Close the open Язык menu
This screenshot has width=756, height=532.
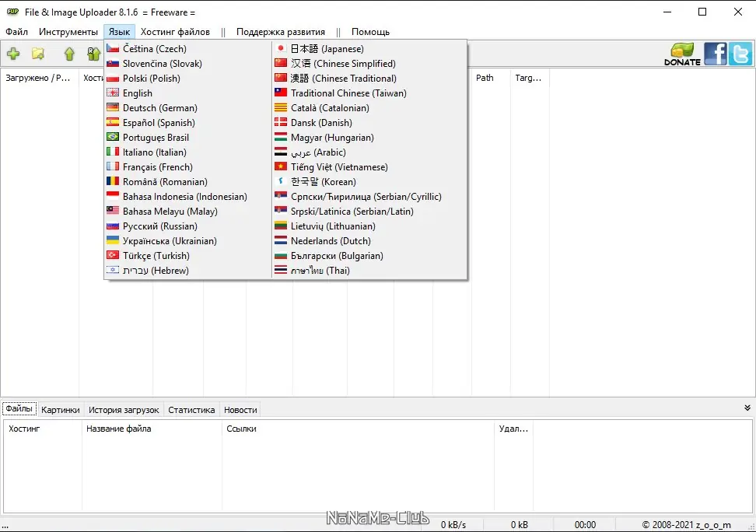coord(119,32)
